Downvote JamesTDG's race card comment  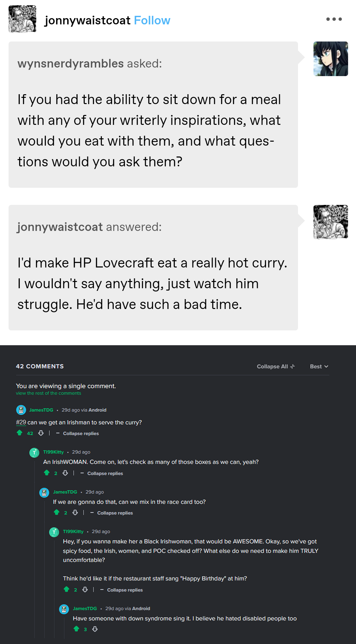click(75, 513)
